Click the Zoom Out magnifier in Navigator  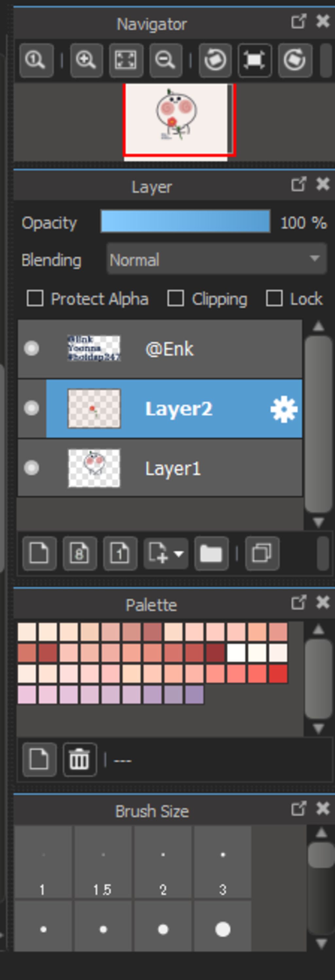tap(166, 60)
